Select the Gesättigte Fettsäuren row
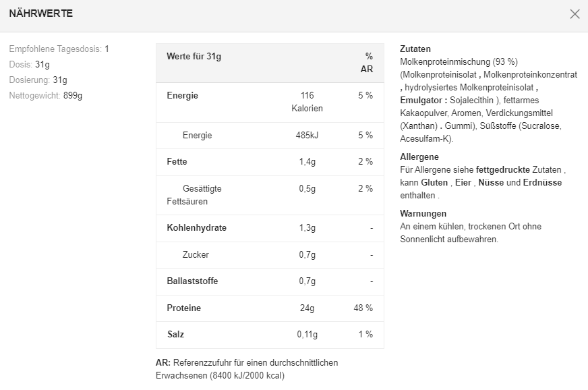This screenshot has width=588, height=390. (270, 195)
